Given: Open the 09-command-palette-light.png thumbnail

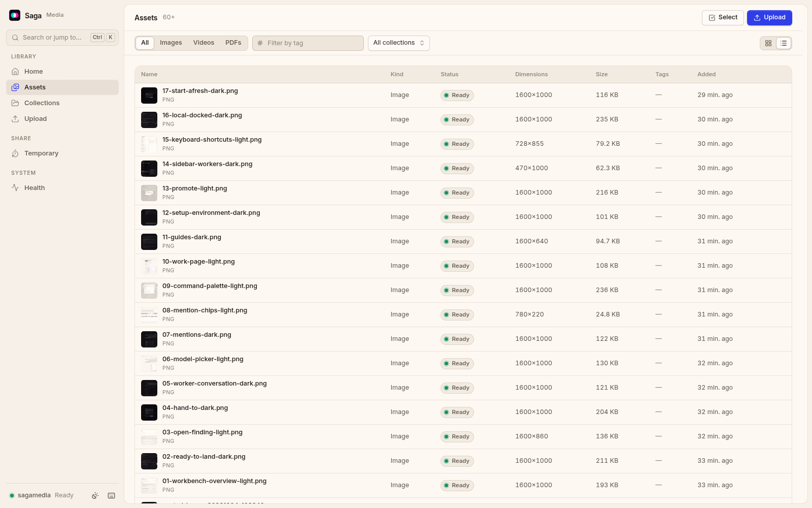Looking at the screenshot, I should [149, 291].
